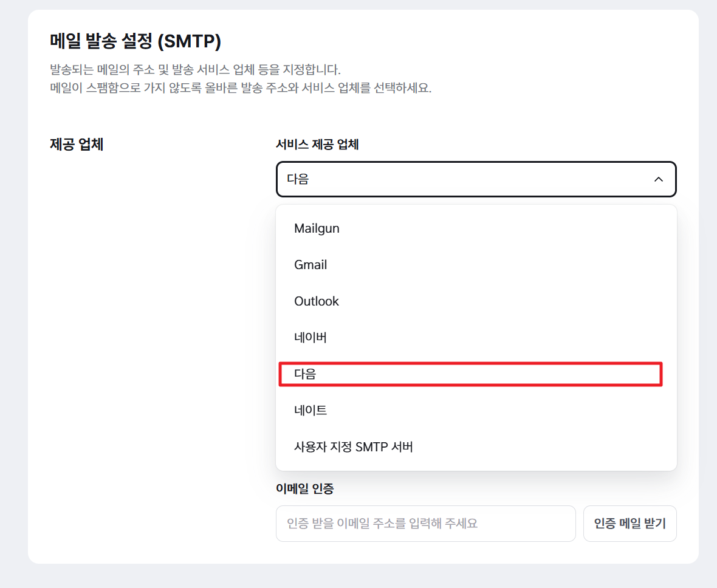Select 네이버 from the dropdown list
This screenshot has width=717, height=588.
[x=310, y=338]
